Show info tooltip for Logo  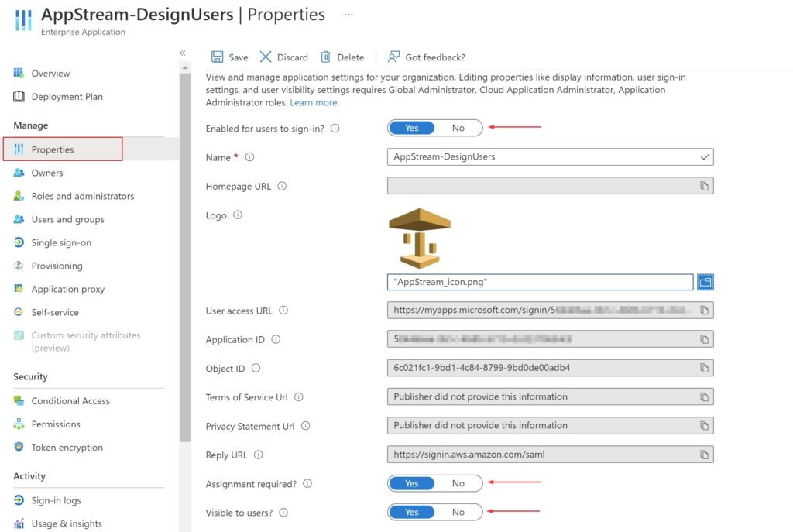(x=237, y=215)
